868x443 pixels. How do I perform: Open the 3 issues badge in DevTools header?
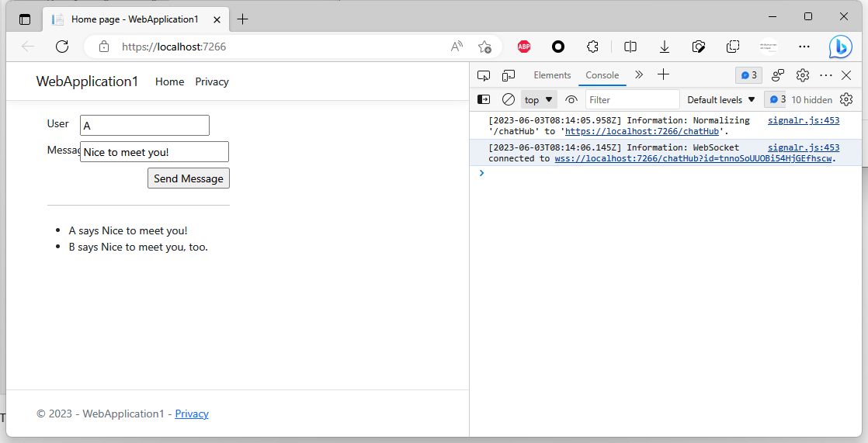point(748,75)
